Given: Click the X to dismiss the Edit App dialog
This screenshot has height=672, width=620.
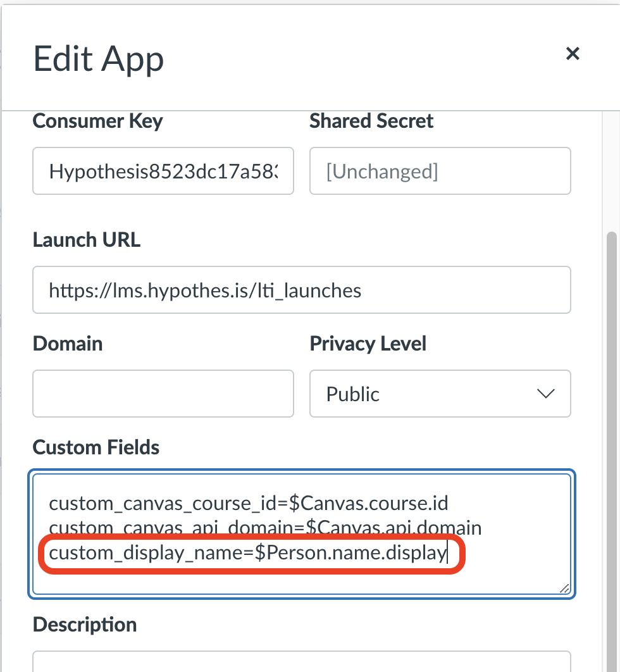Looking at the screenshot, I should [573, 54].
